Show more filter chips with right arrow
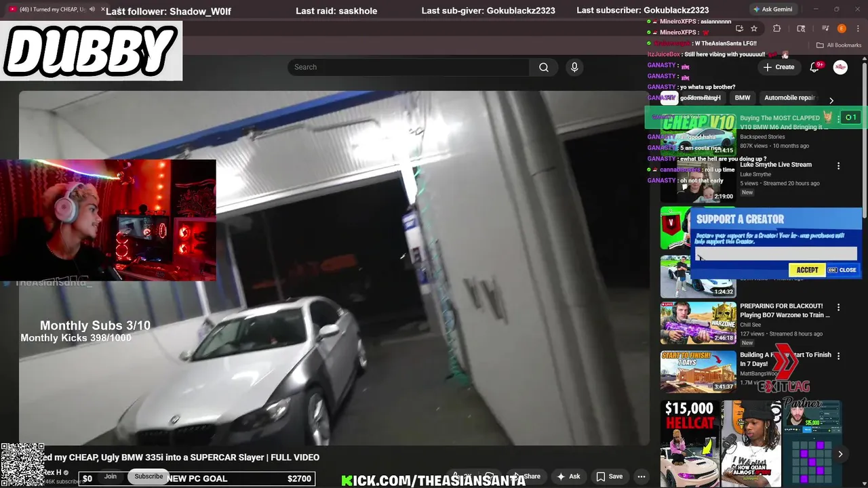 pos(831,100)
